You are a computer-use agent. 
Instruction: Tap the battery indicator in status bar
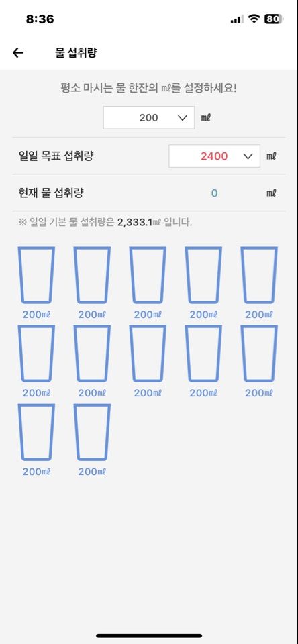[x=274, y=19]
